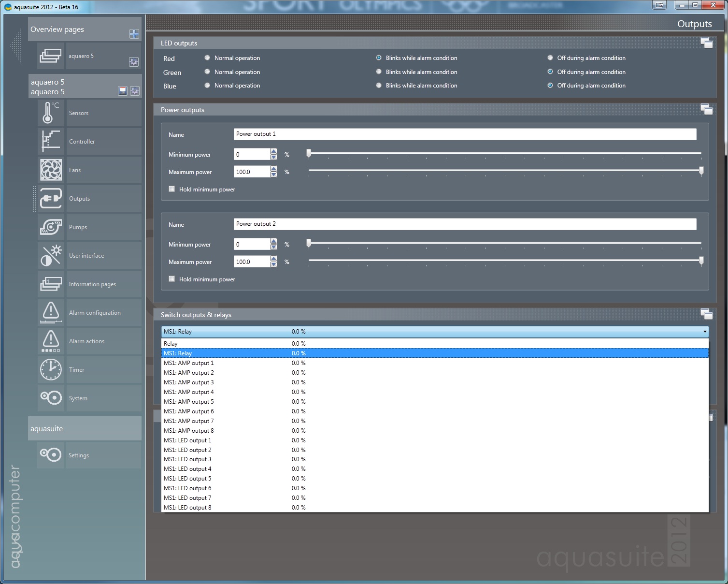
Task: Click the add overview page plus icon
Action: [x=134, y=34]
